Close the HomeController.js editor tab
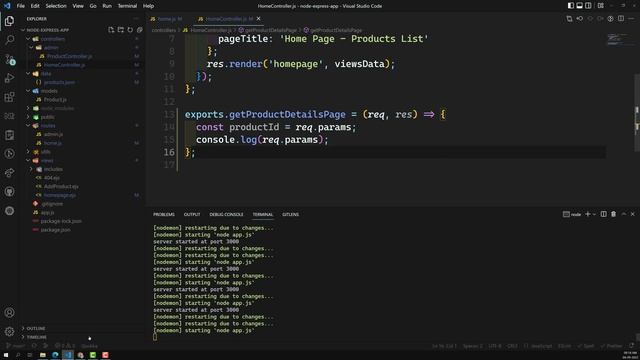The width and height of the screenshot is (640, 360). (258, 19)
